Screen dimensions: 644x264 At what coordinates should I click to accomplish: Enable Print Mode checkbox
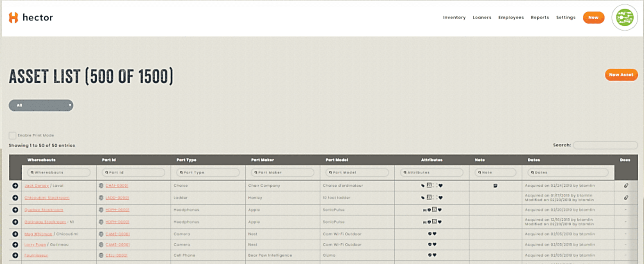pyautogui.click(x=12, y=135)
